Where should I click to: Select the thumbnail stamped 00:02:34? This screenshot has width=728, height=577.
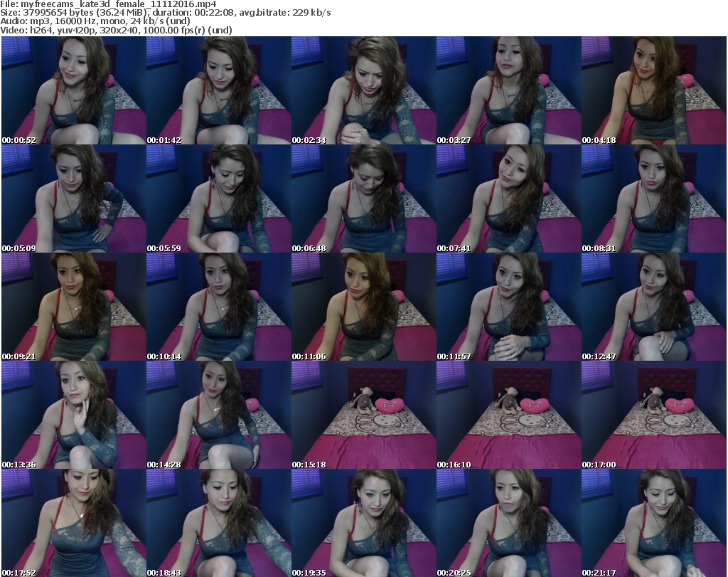pyautogui.click(x=363, y=90)
